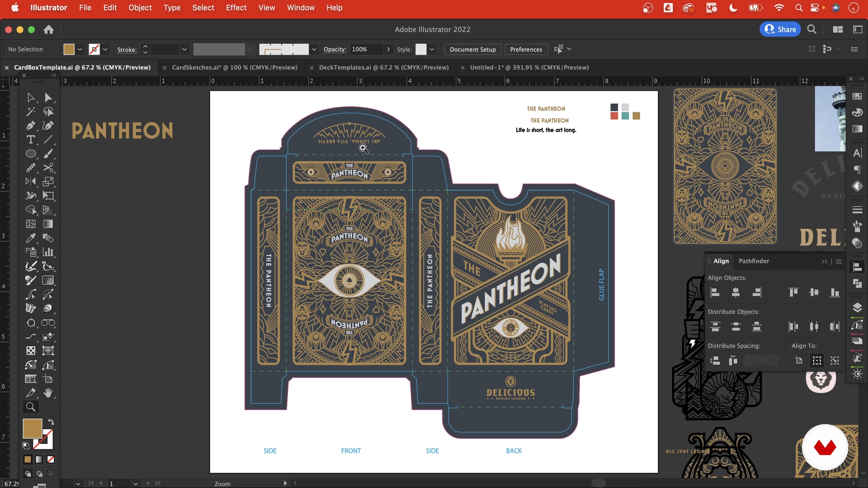Click Vertical Align Top in Align panel
Viewport: 868px width, 488px height.
793,292
